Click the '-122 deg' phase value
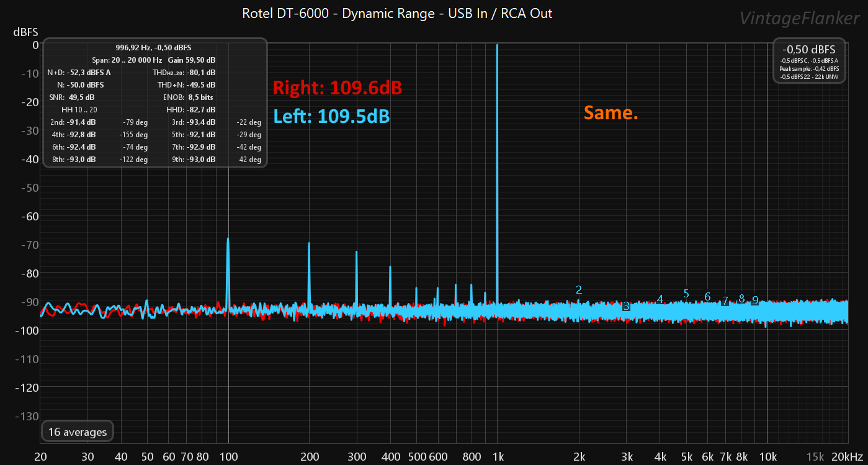Screen dimensions: 868x465 click(133, 160)
